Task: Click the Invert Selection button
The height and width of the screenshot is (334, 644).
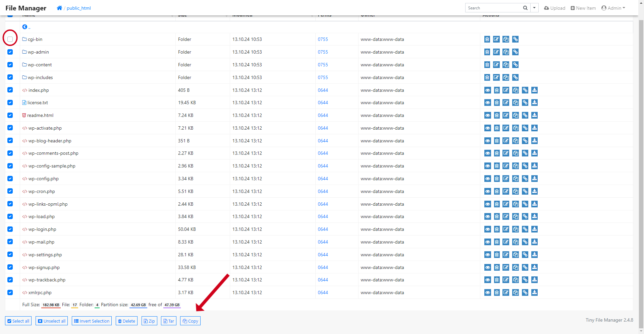Action: (92, 321)
